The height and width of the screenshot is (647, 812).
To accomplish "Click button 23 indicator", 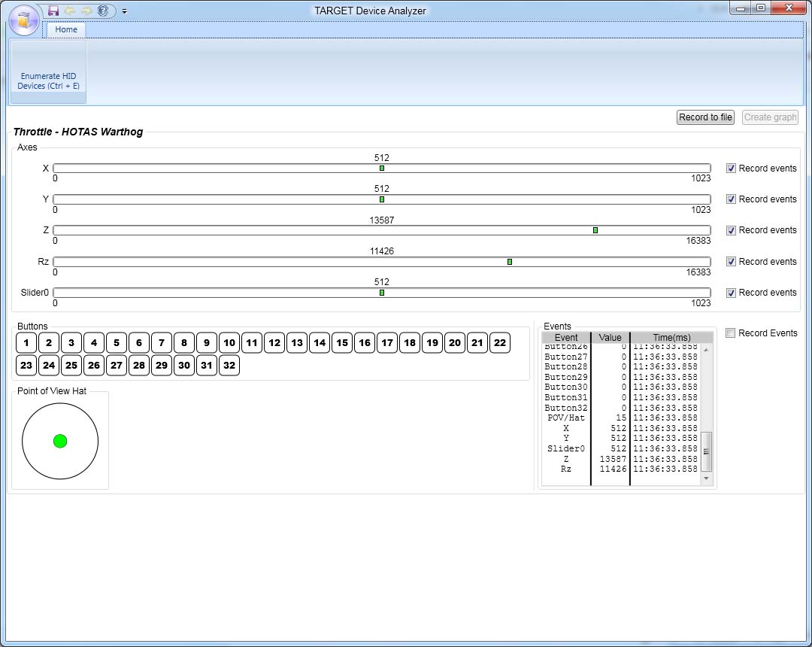I will [x=26, y=365].
